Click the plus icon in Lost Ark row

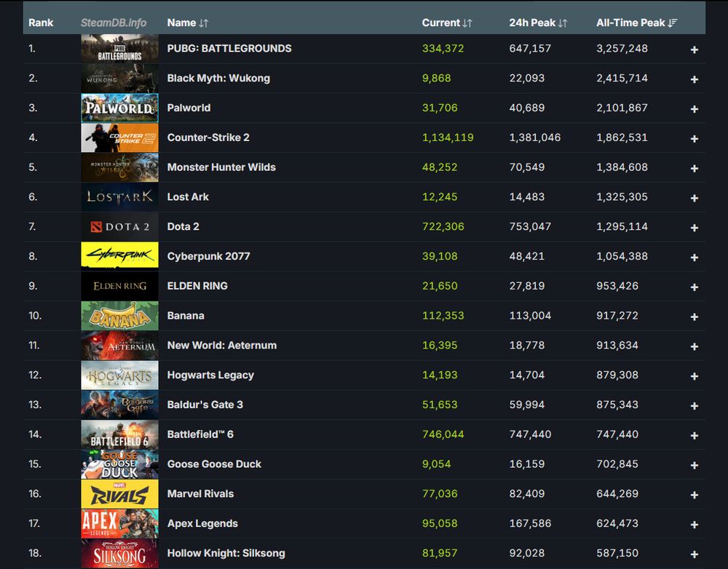click(694, 198)
